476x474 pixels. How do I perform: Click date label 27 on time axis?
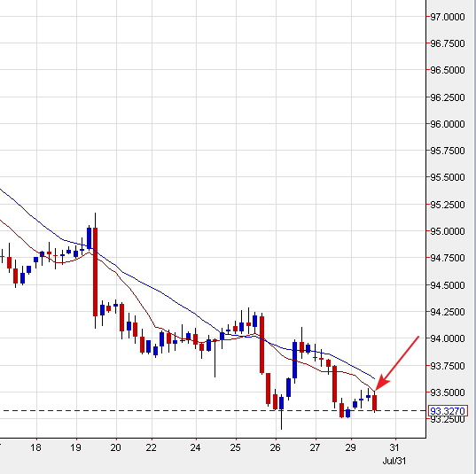click(x=315, y=447)
